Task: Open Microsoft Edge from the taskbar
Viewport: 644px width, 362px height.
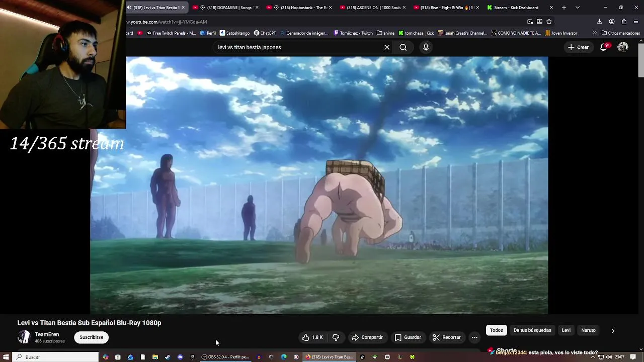Action: pos(284,357)
